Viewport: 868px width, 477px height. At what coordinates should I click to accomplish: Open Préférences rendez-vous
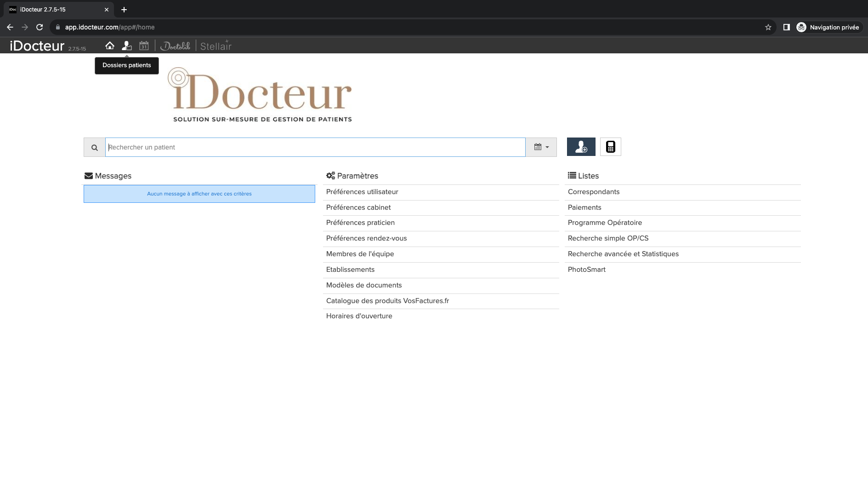point(366,238)
